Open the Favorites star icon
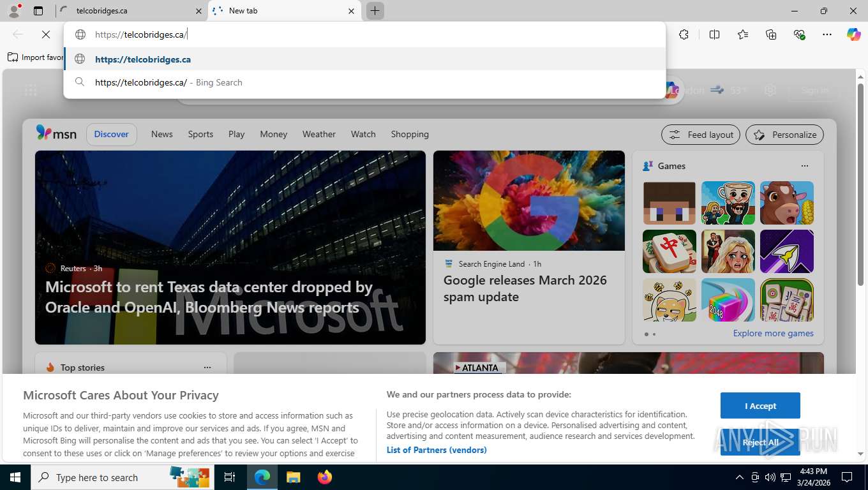868x490 pixels. point(743,34)
